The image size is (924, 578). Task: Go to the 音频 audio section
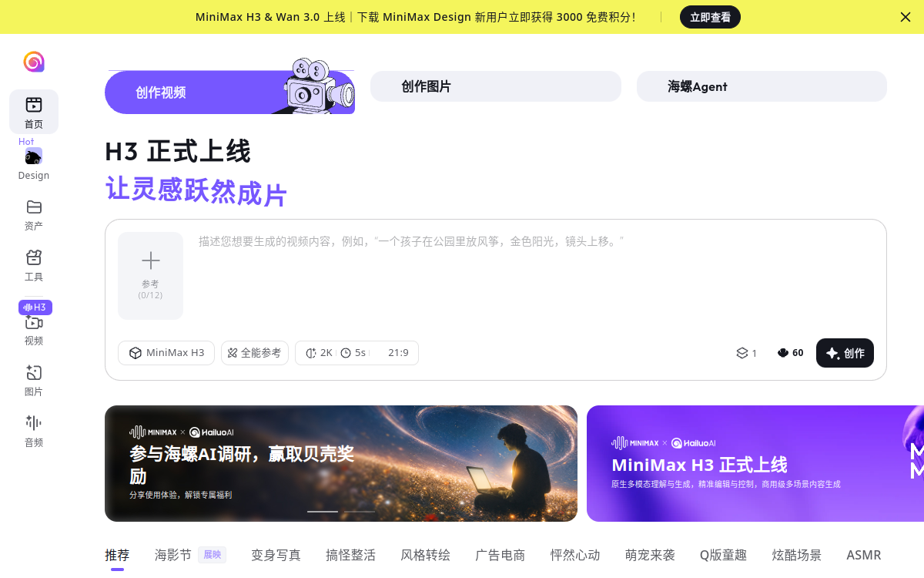coord(34,432)
